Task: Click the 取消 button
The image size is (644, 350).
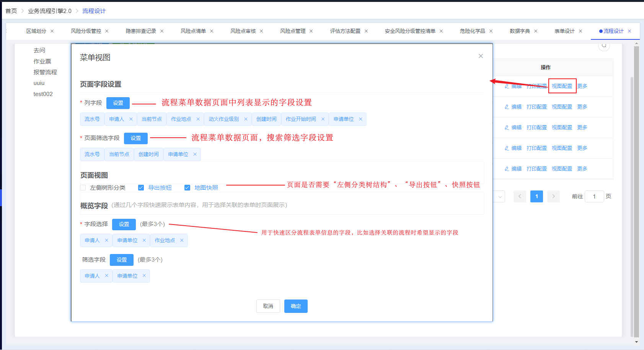Action: pyautogui.click(x=268, y=306)
